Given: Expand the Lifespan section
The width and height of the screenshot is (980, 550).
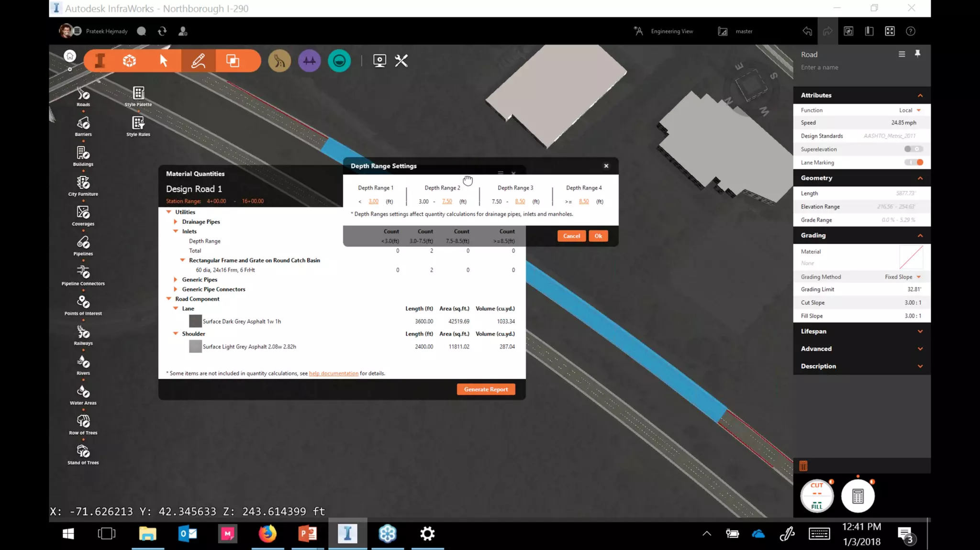Looking at the screenshot, I should [x=920, y=331].
